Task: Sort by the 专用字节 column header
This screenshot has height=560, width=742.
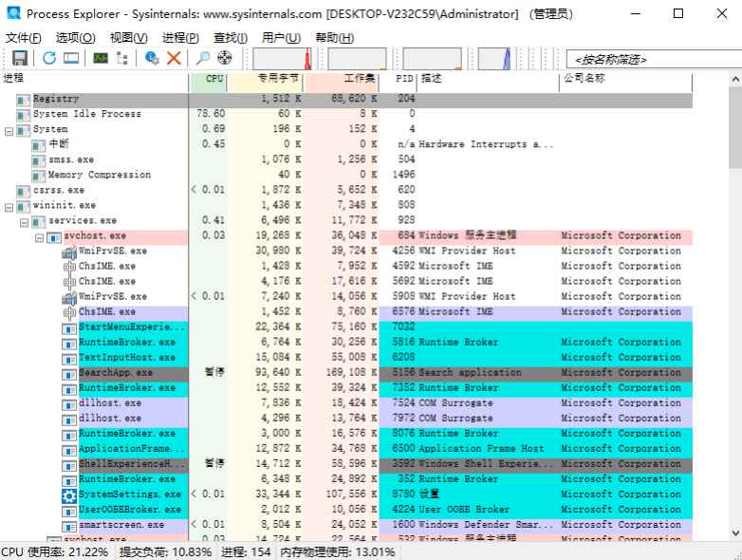Action: pos(265,83)
